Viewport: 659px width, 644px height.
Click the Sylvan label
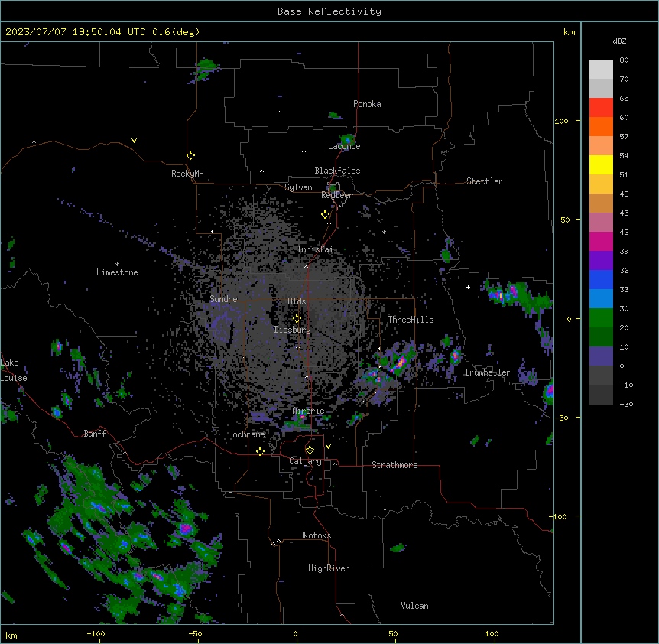[298, 187]
